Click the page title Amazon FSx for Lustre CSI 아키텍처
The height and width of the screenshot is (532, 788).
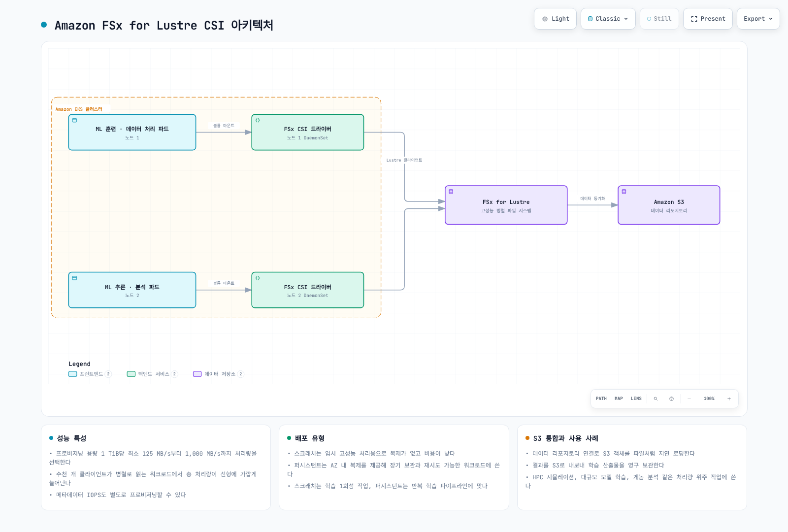(164, 25)
